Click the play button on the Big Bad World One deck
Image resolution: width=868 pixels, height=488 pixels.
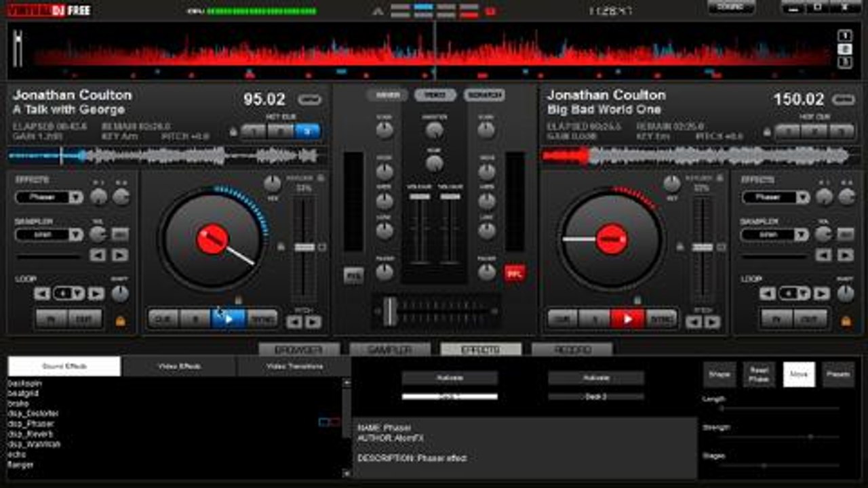(628, 319)
